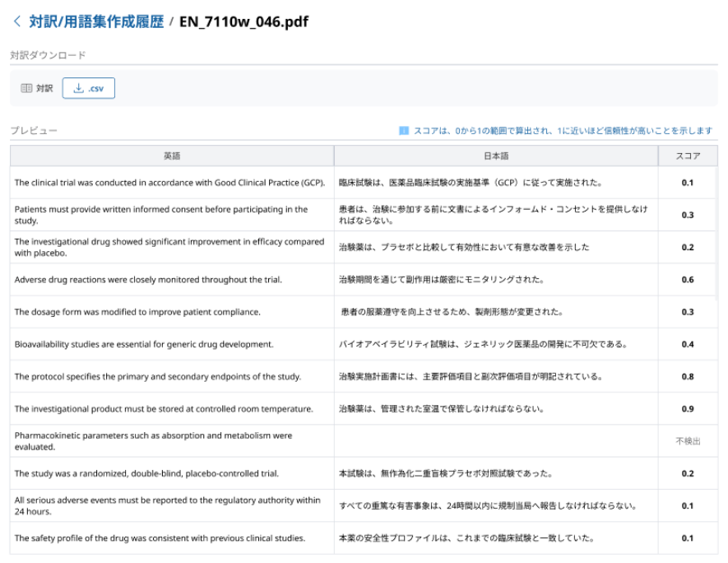Click the 0.9 score value
This screenshot has width=728, height=563.
[x=688, y=409]
